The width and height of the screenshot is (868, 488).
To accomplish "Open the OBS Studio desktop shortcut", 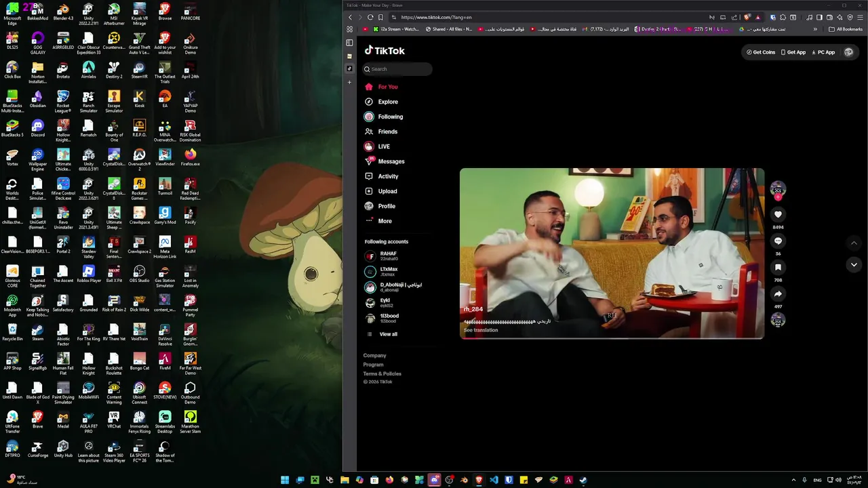I will click(139, 274).
